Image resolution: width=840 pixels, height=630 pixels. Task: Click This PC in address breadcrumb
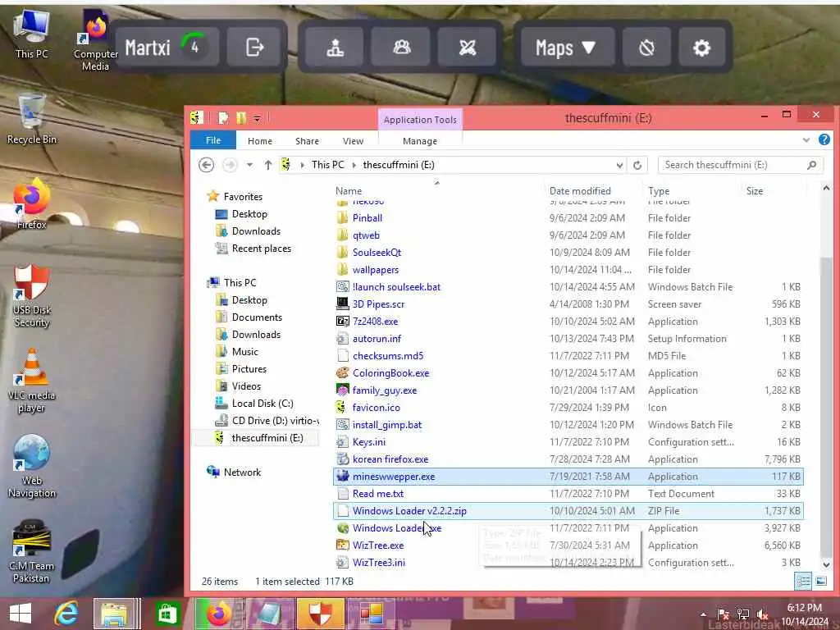[328, 164]
